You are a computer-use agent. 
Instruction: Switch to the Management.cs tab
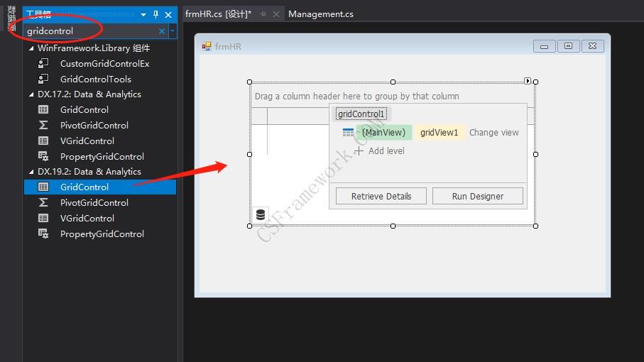click(320, 14)
